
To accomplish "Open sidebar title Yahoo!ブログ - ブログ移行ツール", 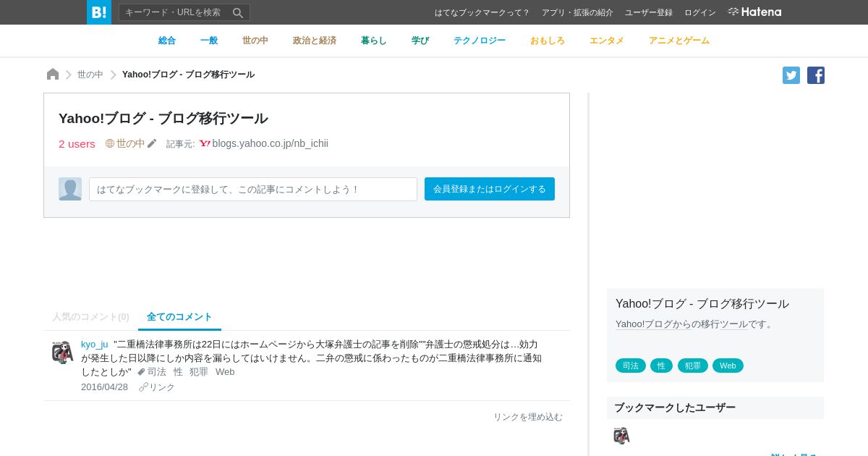I will [x=702, y=304].
